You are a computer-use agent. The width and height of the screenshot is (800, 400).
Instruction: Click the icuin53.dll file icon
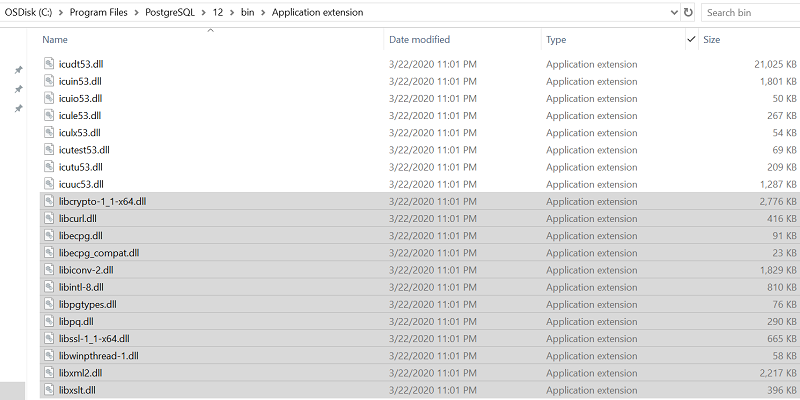(x=48, y=81)
